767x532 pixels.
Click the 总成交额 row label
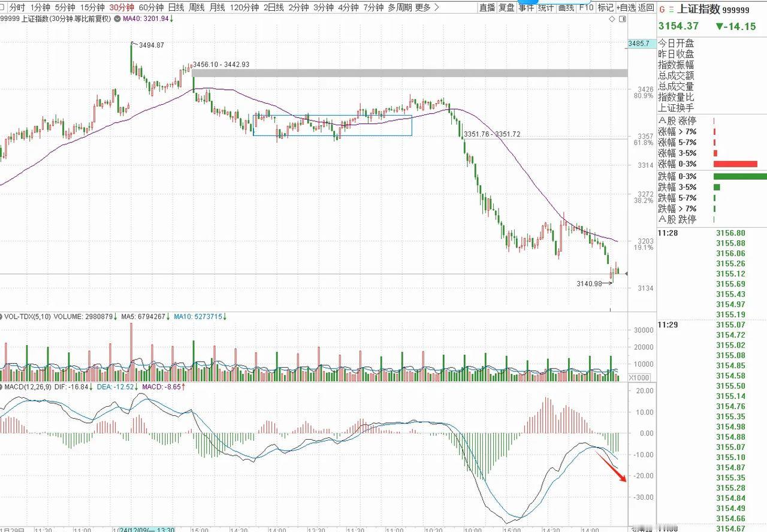676,75
